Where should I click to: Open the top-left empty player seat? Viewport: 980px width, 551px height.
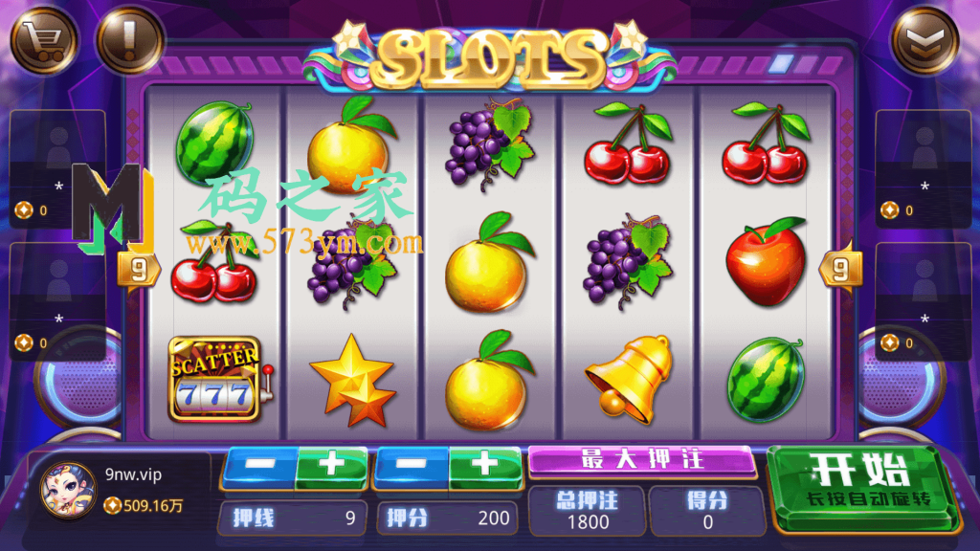pos(57,167)
